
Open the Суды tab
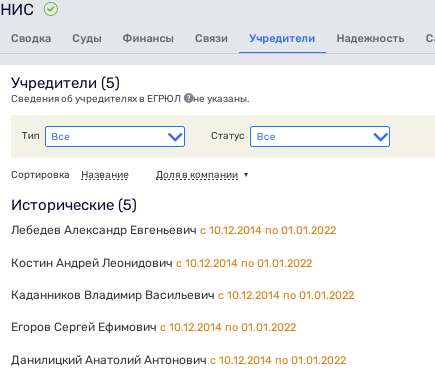tap(87, 38)
